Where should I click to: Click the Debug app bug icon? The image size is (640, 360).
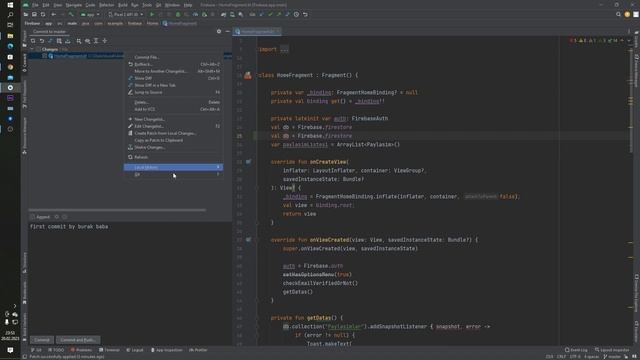click(178, 14)
